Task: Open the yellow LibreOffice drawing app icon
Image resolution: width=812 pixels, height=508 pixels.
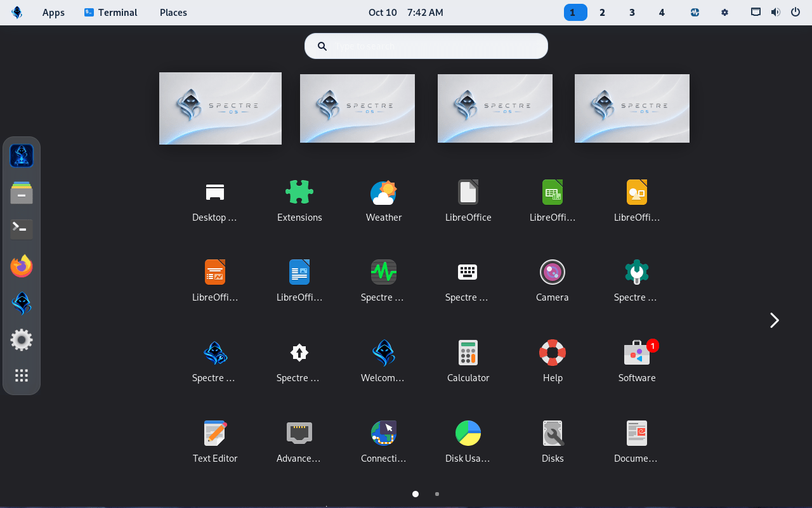Action: [637, 192]
